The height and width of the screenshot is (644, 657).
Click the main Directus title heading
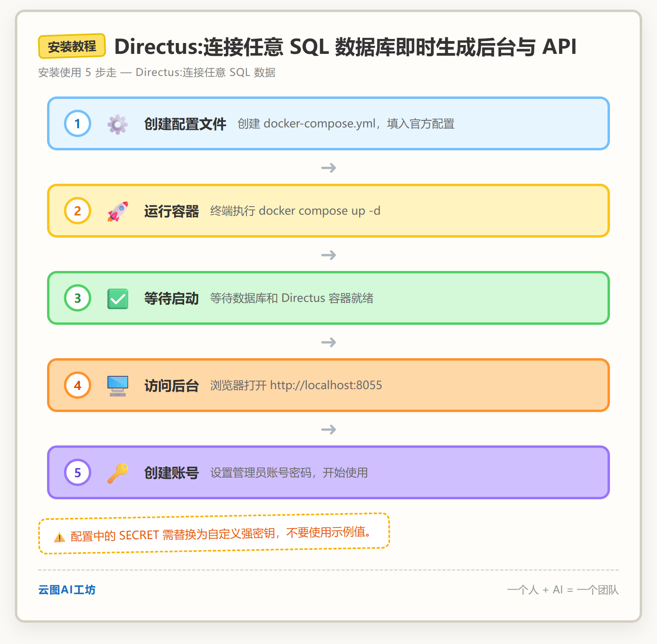tap(345, 47)
